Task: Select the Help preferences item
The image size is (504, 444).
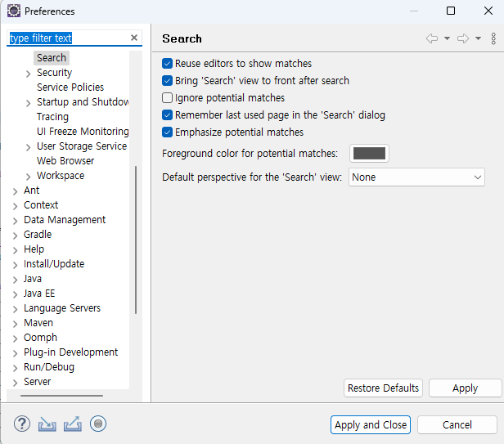Action: click(34, 249)
